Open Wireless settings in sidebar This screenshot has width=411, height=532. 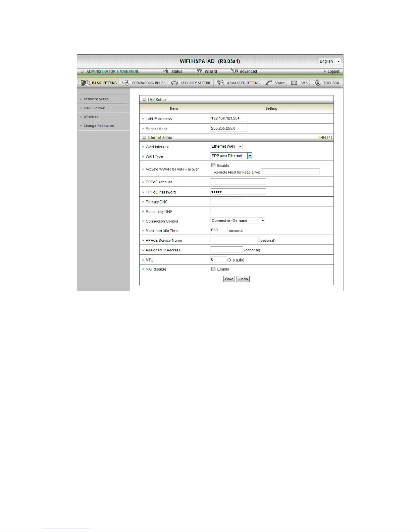click(91, 117)
